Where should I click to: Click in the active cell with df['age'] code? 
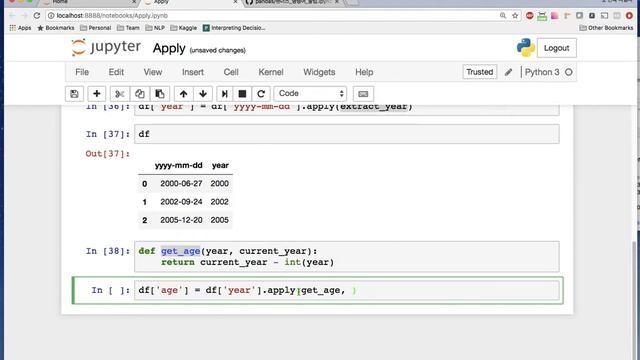point(347,291)
